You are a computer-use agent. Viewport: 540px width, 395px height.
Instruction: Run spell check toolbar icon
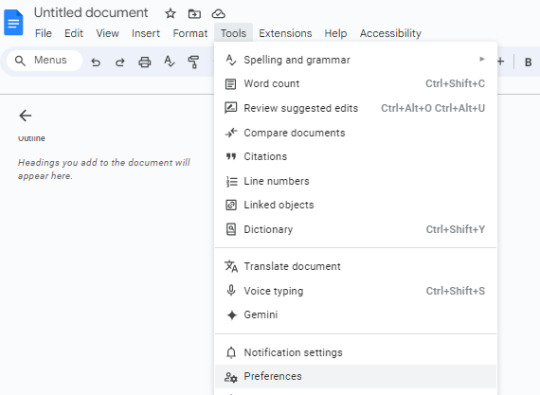169,62
